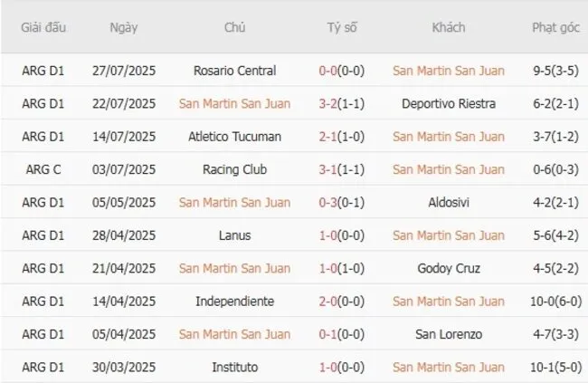This screenshot has height=383, width=588.
Task: Select the Godoy Cruz team name
Action: pos(449,268)
